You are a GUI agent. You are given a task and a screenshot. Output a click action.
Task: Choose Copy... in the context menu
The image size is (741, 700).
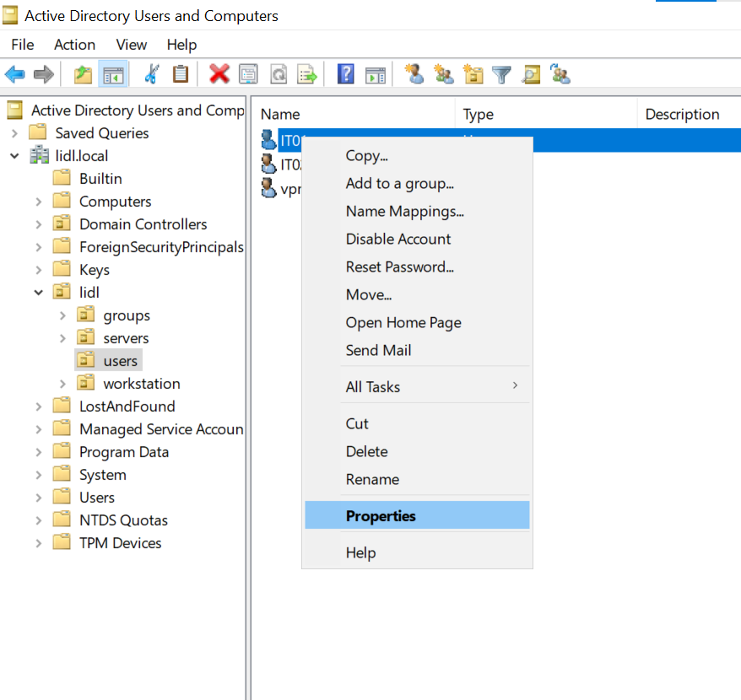click(x=417, y=155)
